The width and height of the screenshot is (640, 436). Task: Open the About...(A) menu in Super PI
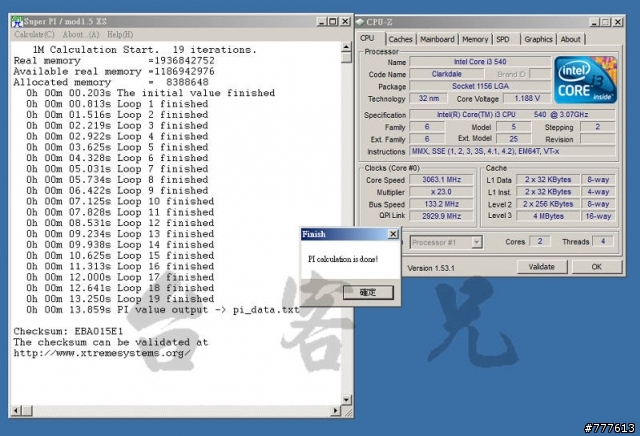coord(81,35)
